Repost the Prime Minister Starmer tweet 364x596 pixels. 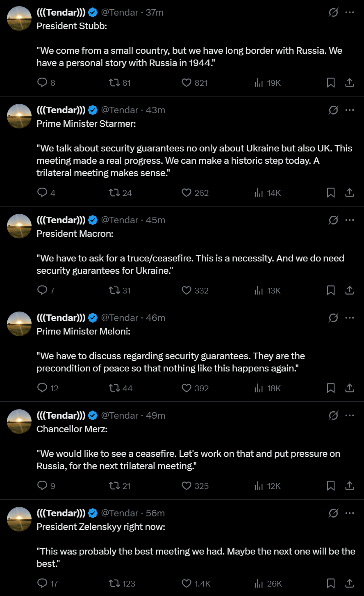point(114,193)
